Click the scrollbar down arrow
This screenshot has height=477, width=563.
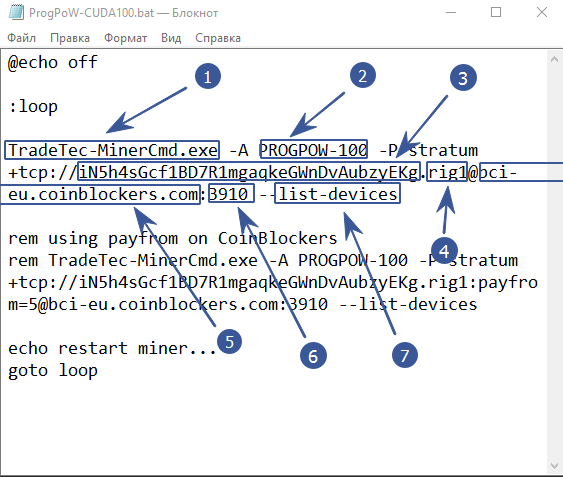tap(554, 466)
